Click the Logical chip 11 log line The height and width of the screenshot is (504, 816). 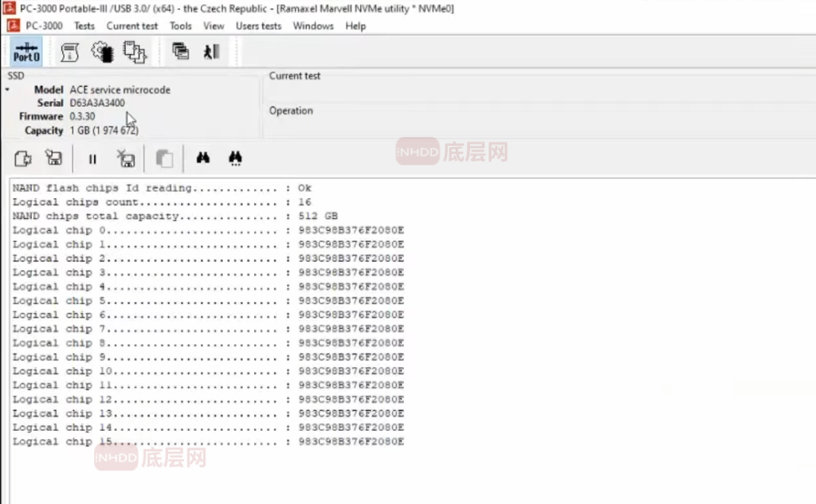click(208, 385)
